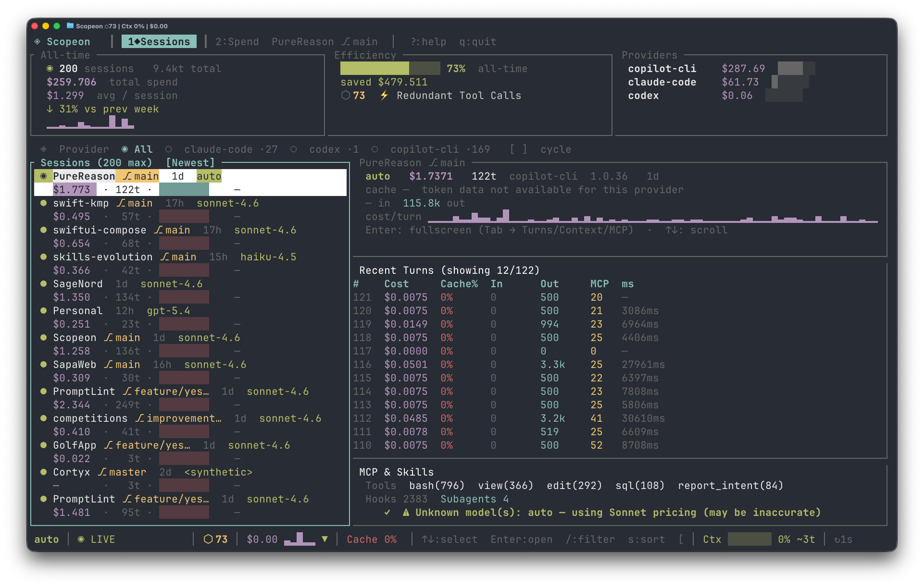Click the [ ] cycle provider toggle
The height and width of the screenshot is (587, 924).
pos(540,149)
